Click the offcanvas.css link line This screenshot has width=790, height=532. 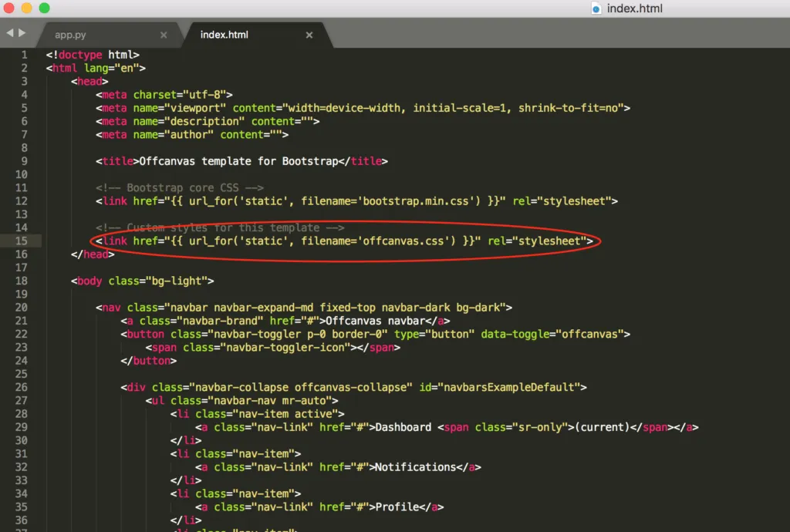[344, 241]
